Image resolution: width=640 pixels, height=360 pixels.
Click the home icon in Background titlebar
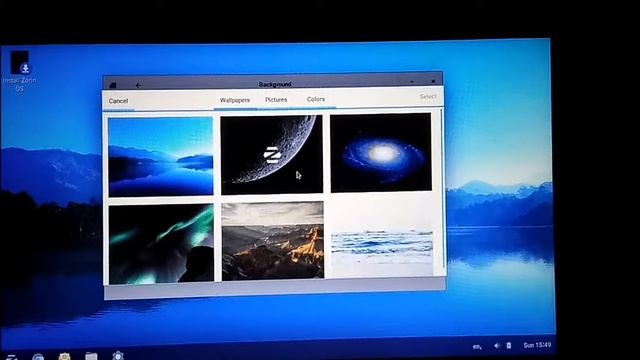click(113, 85)
